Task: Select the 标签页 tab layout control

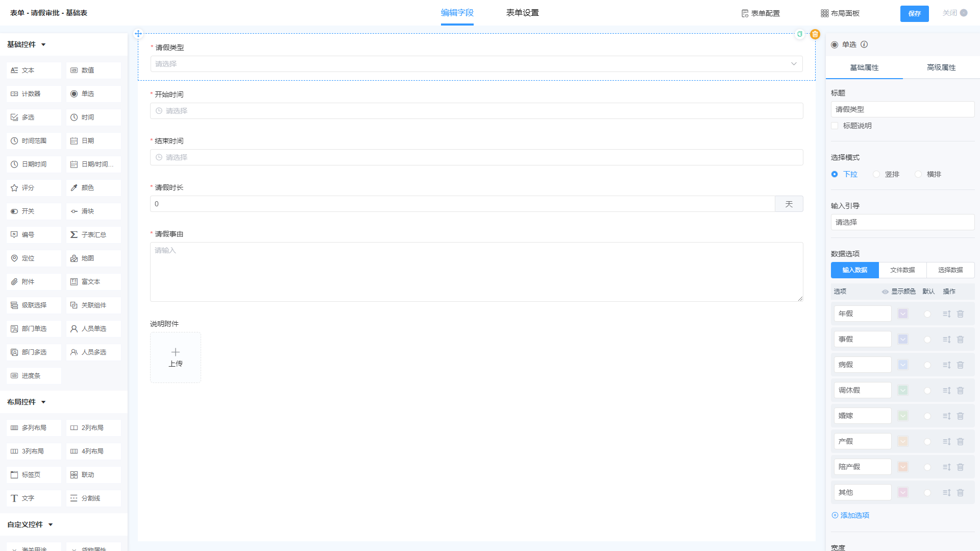Action: tap(34, 475)
